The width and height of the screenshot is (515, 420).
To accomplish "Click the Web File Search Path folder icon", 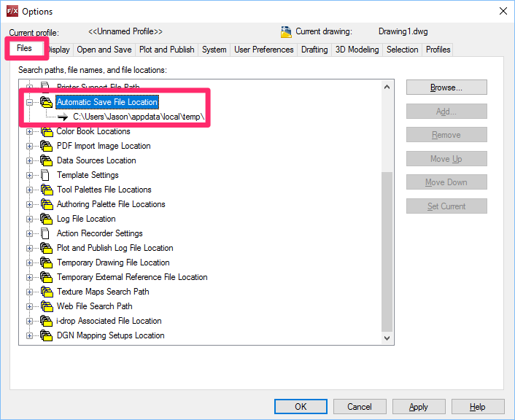I will click(46, 306).
